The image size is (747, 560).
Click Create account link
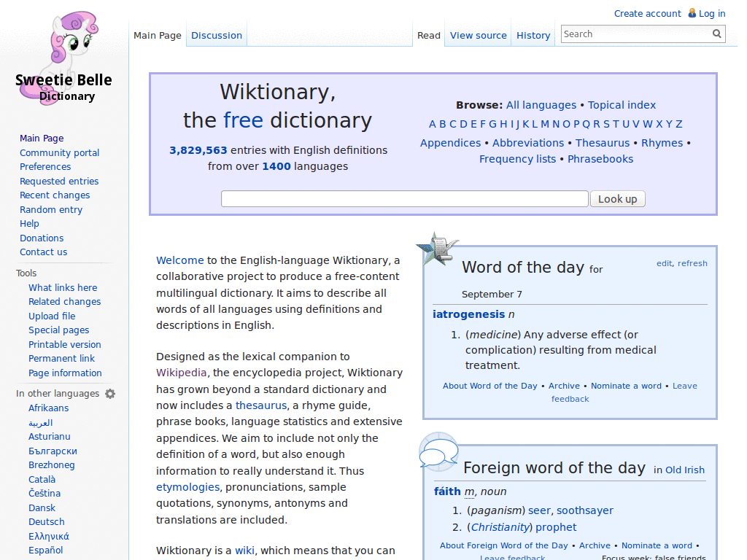point(648,13)
